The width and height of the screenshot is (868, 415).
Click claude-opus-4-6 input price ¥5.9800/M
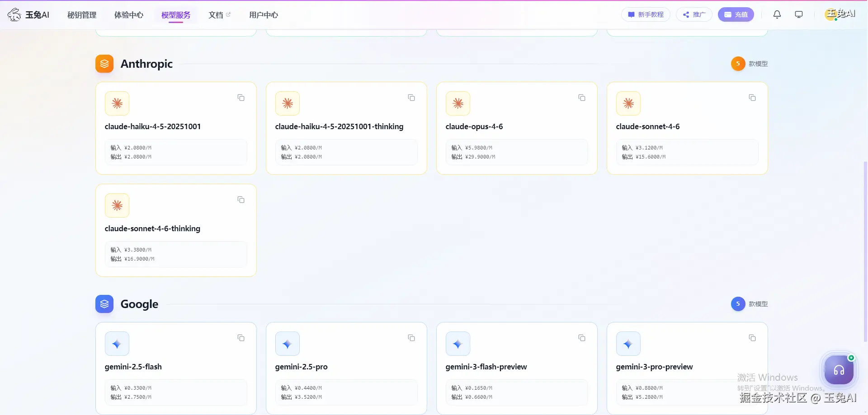tap(479, 148)
